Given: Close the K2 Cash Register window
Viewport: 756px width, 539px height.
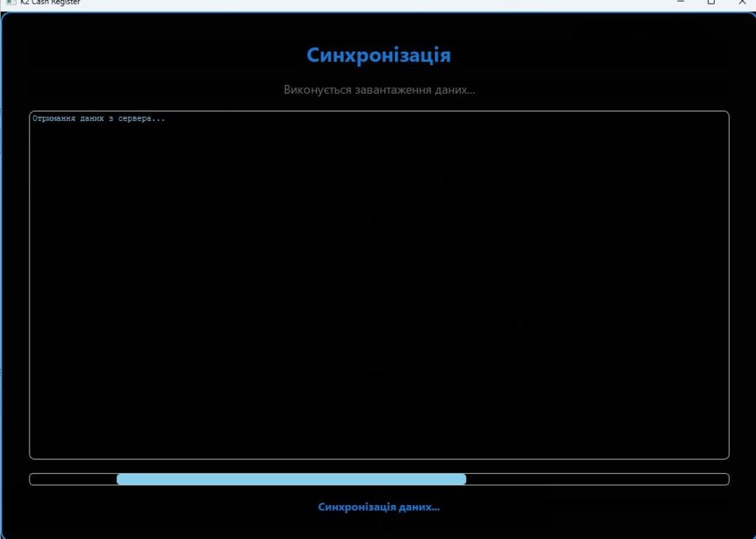Looking at the screenshot, I should (x=743, y=2).
